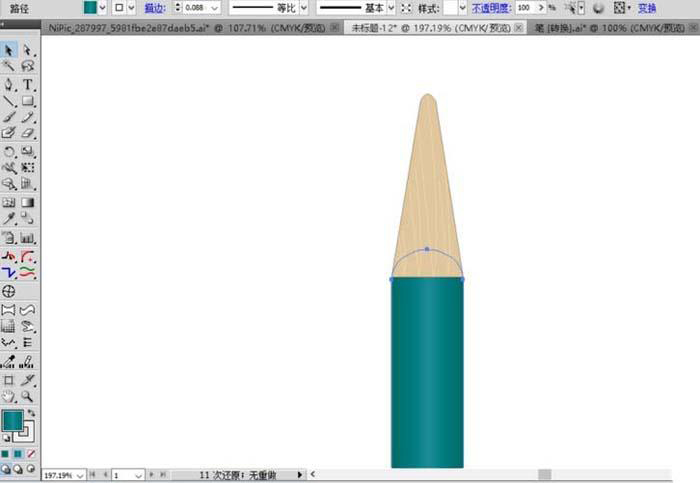The height and width of the screenshot is (483, 700).
Task: Reset to default fill and stroke
Action: pyautogui.click(x=6, y=438)
